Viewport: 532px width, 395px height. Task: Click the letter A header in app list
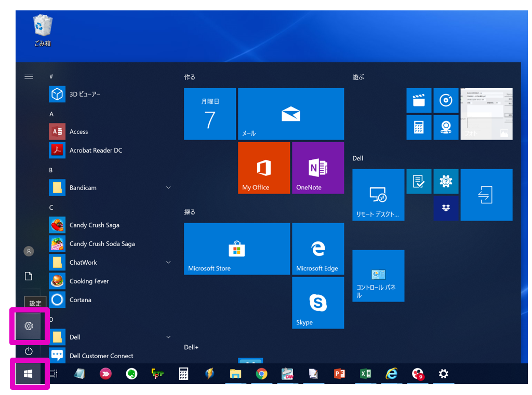point(51,114)
